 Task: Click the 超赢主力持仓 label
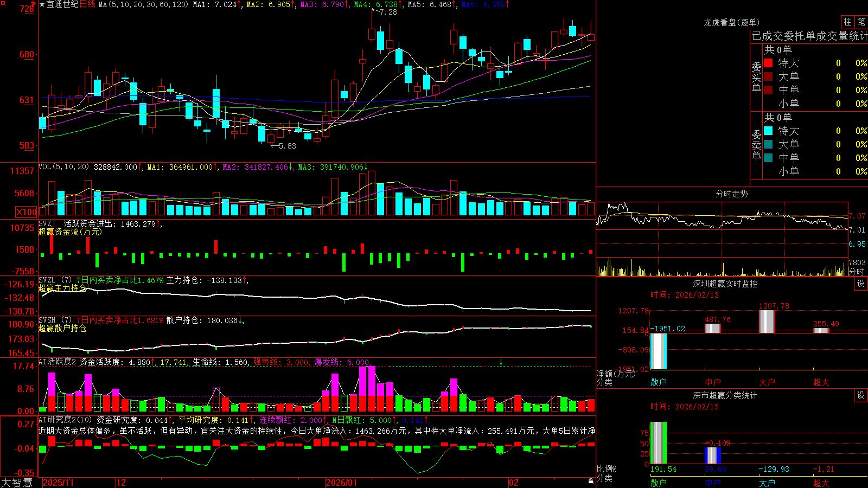[62, 288]
